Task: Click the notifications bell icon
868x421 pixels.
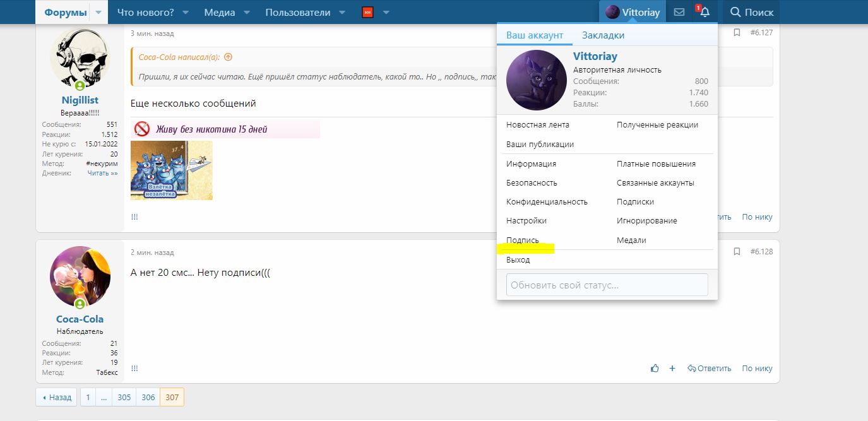Action: point(705,12)
